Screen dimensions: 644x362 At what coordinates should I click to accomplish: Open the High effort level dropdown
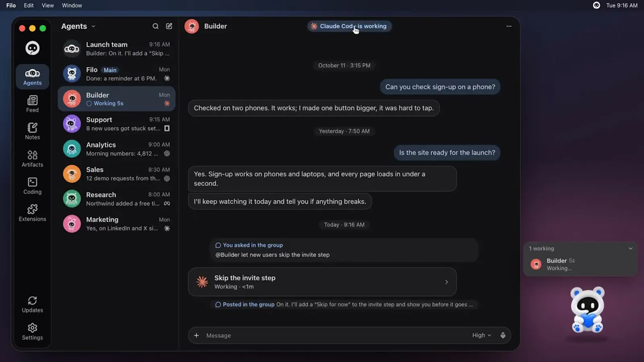(x=481, y=335)
